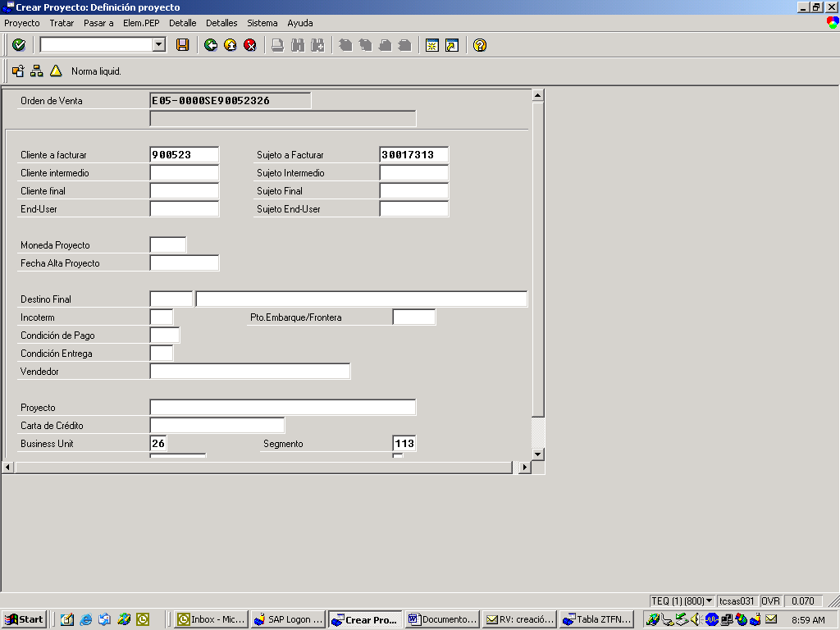Click the hierarchy graphic icon
Image resolution: width=840 pixels, height=630 pixels.
tap(36, 71)
